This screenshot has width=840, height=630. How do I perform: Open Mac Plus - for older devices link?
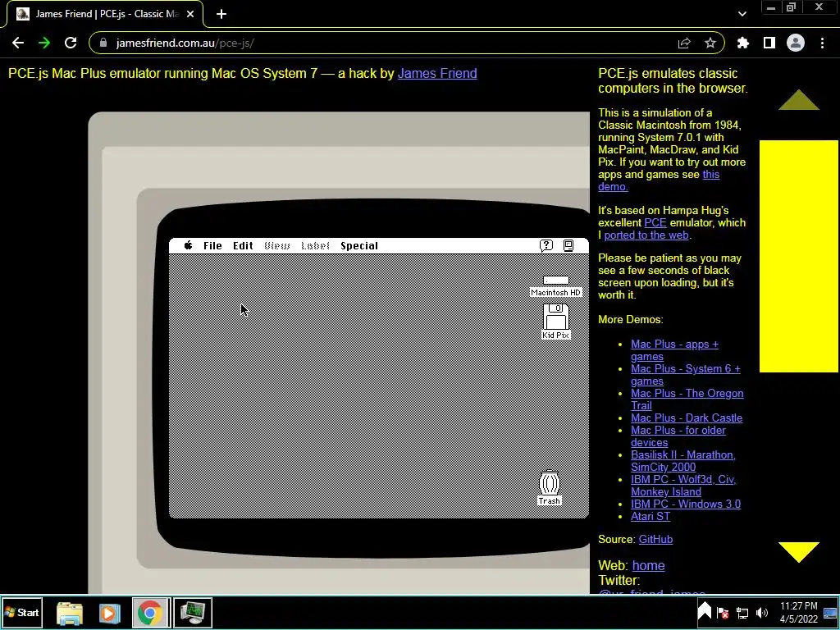[x=678, y=436]
